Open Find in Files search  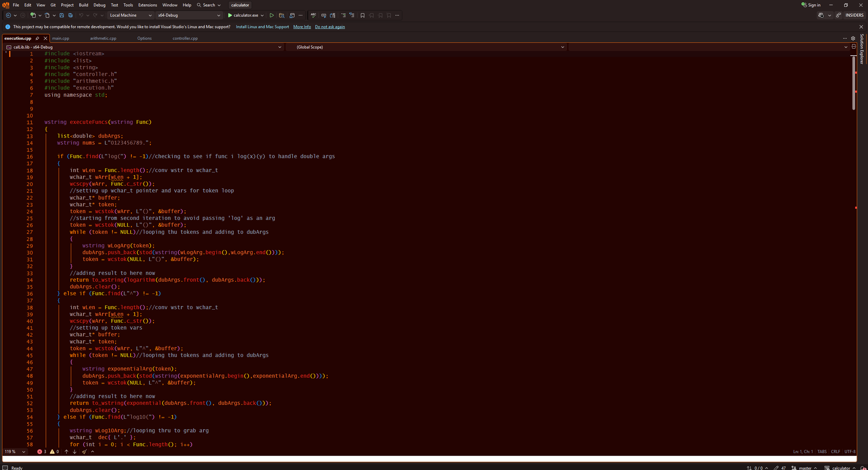[x=282, y=15]
